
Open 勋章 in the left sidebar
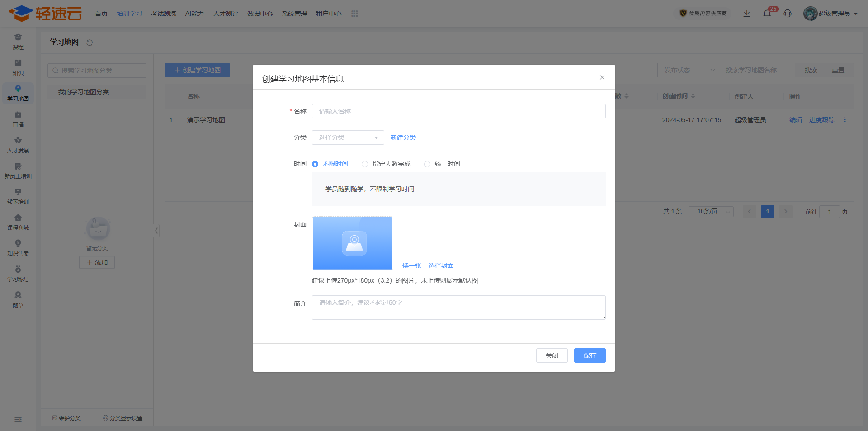coord(18,300)
